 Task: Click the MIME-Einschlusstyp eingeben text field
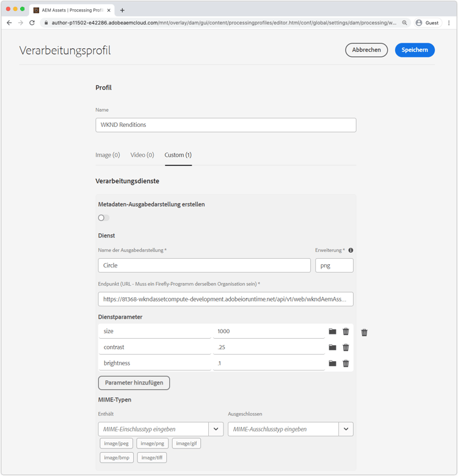click(153, 429)
